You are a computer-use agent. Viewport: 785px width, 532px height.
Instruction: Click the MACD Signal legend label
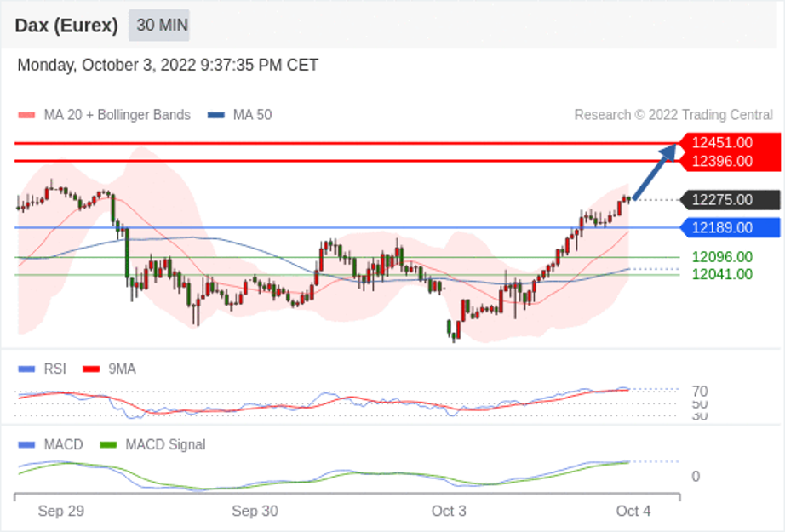(166, 445)
